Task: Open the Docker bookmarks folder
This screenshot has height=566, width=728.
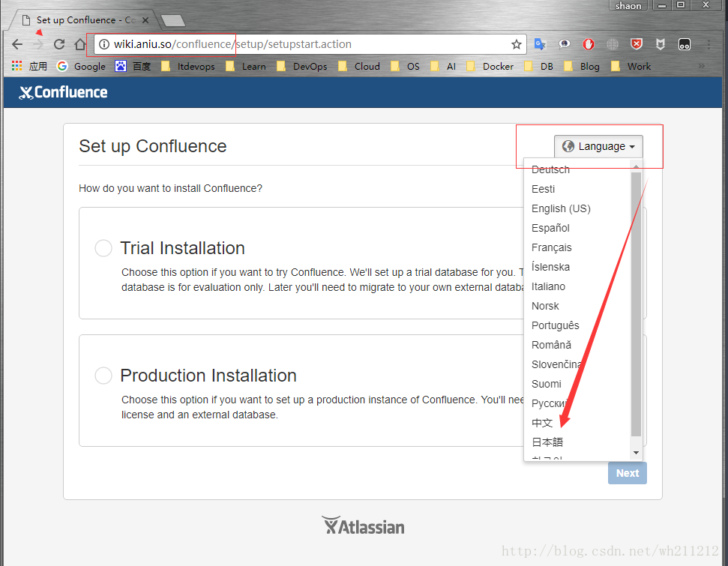Action: pos(490,66)
